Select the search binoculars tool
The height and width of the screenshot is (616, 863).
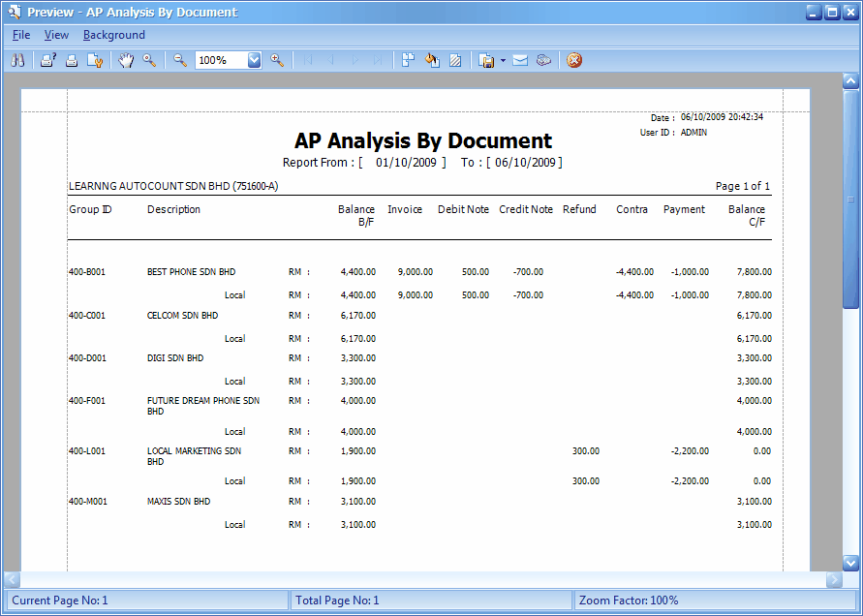[x=17, y=60]
